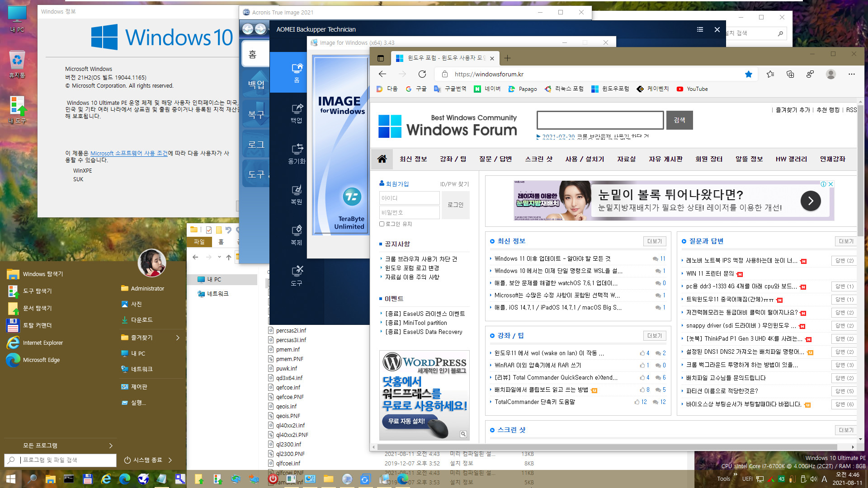Click the WordPress advertisement banner
Screen dimensions: 868x488
(x=424, y=395)
